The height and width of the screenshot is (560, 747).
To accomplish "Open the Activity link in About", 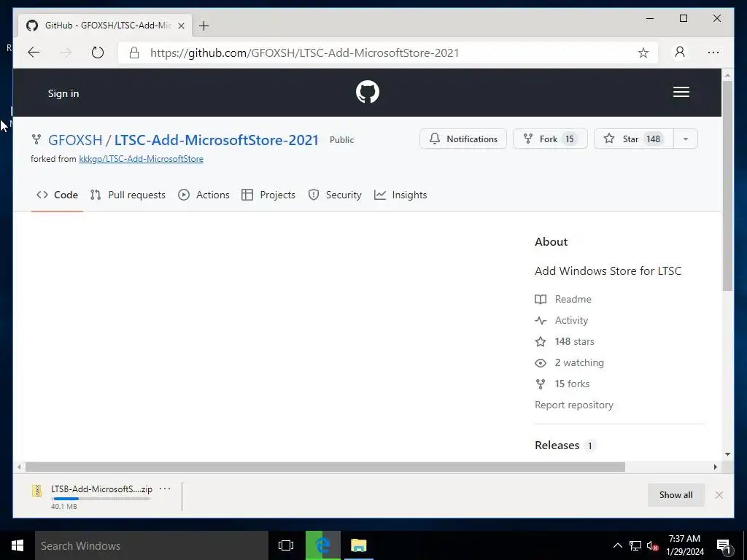I will (x=561, y=321).
